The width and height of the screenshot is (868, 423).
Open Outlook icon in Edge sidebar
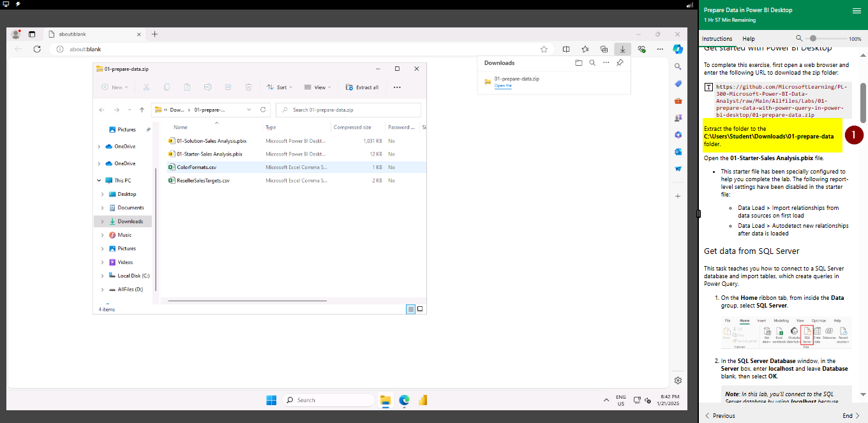pos(678,152)
